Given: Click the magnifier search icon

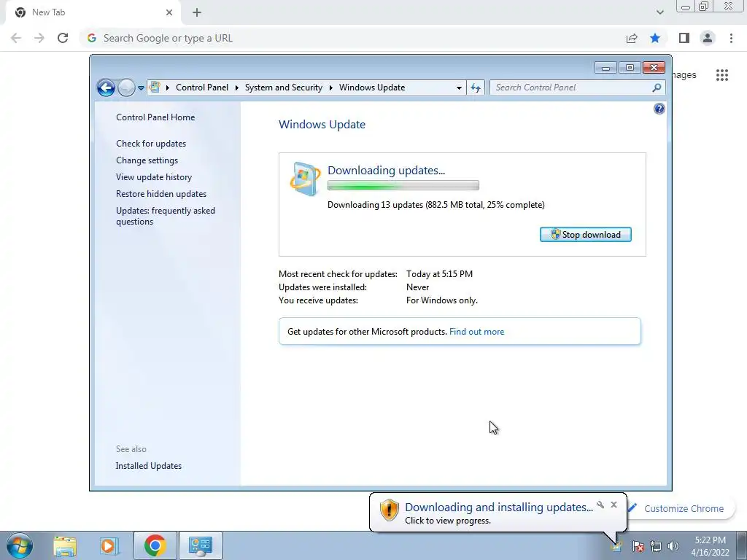Looking at the screenshot, I should (x=657, y=87).
